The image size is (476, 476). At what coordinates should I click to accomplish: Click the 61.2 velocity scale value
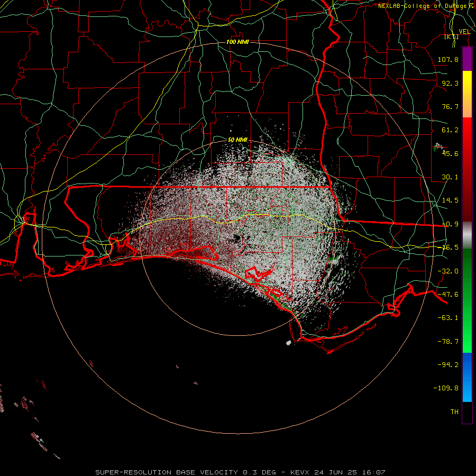(450, 130)
